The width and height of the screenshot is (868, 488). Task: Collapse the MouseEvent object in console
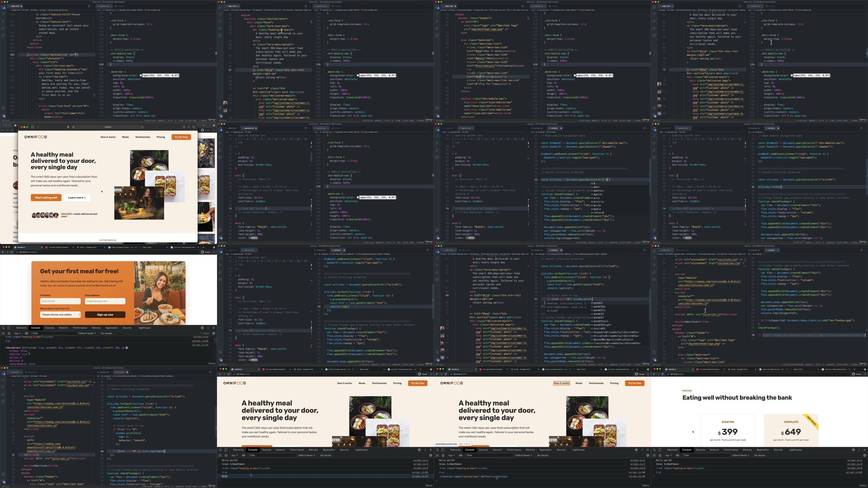(x=6, y=348)
